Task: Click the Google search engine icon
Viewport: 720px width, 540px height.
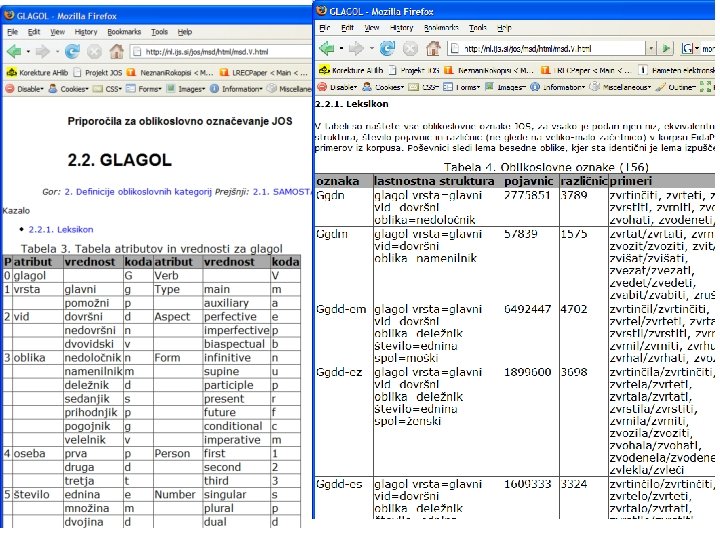Action: [x=687, y=48]
